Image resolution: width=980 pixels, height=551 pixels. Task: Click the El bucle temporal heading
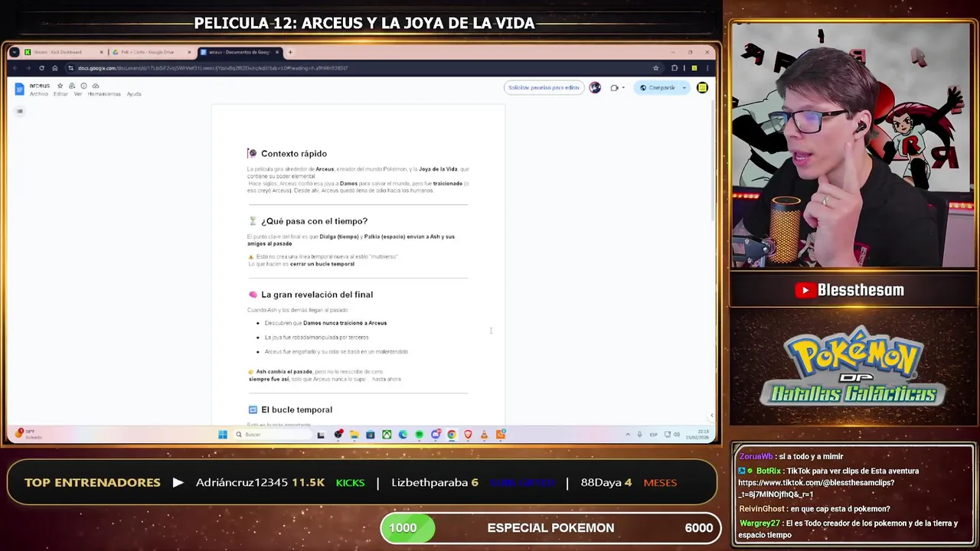[296, 409]
